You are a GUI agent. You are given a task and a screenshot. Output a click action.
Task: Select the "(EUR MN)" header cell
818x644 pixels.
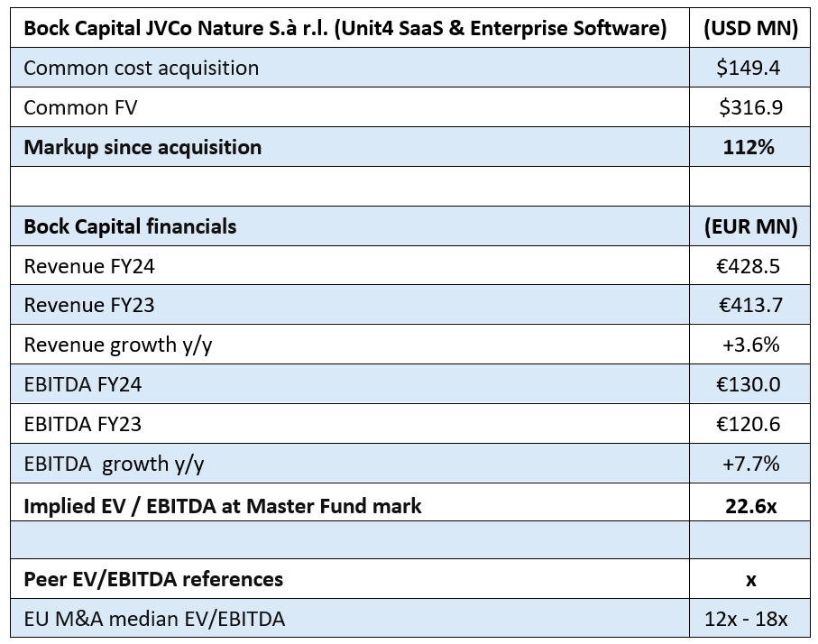[750, 225]
